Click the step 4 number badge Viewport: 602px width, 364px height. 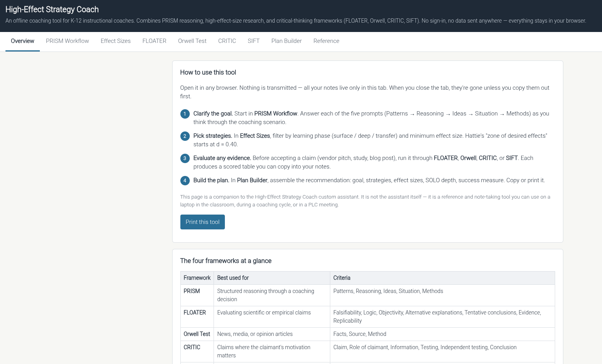coord(185,181)
